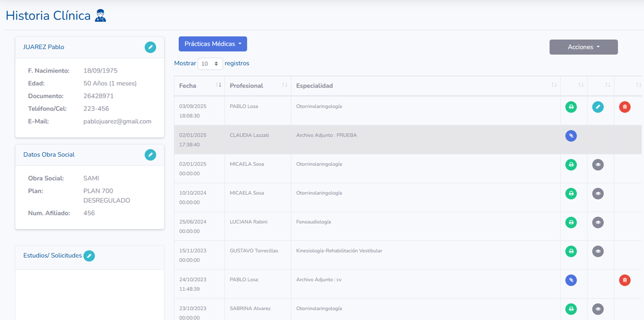
Task: Edit the 03/09/2025 Otorrinolaringología entry
Action: pyautogui.click(x=598, y=107)
